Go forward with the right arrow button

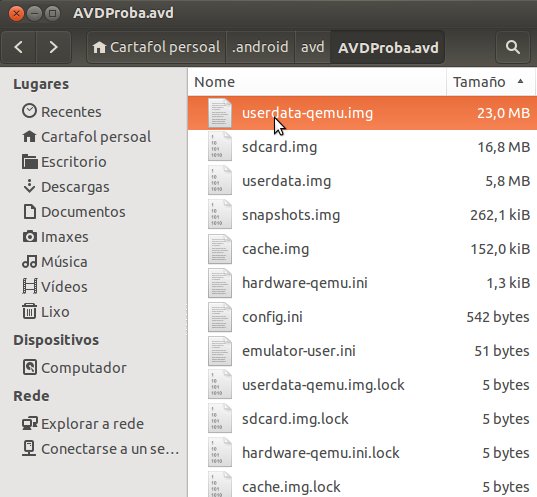(x=53, y=47)
